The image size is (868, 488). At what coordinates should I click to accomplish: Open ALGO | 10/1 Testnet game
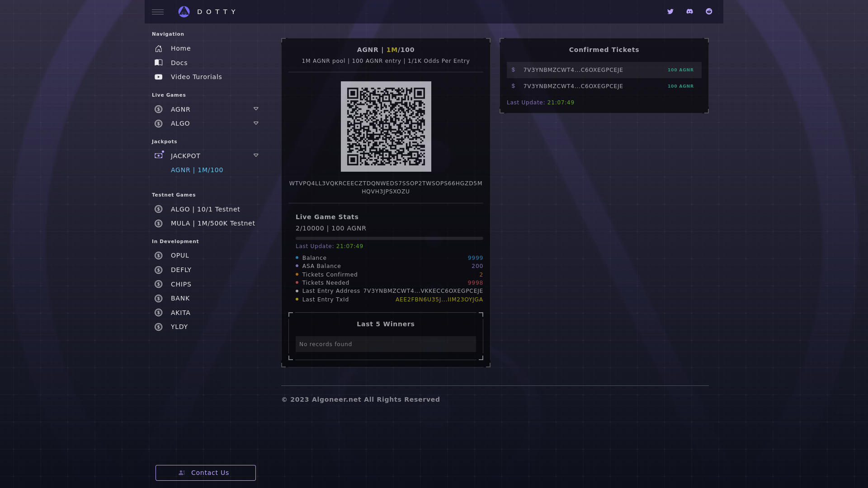click(205, 209)
